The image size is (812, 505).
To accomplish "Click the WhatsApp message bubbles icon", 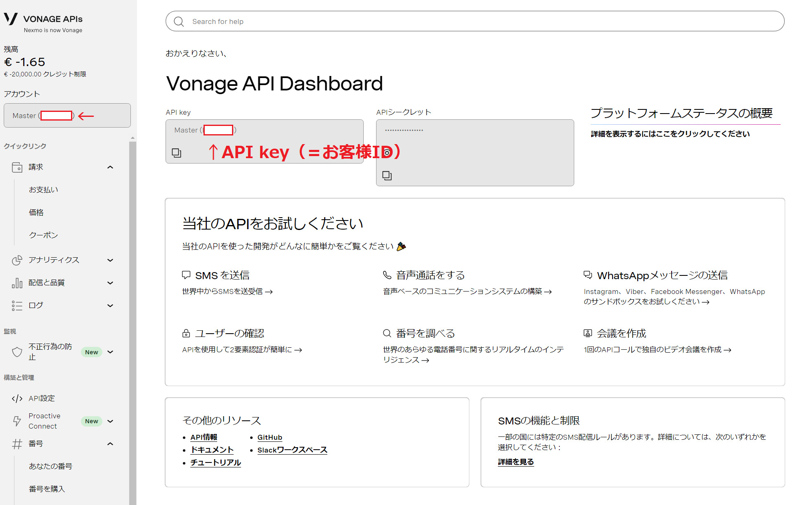I will point(588,275).
